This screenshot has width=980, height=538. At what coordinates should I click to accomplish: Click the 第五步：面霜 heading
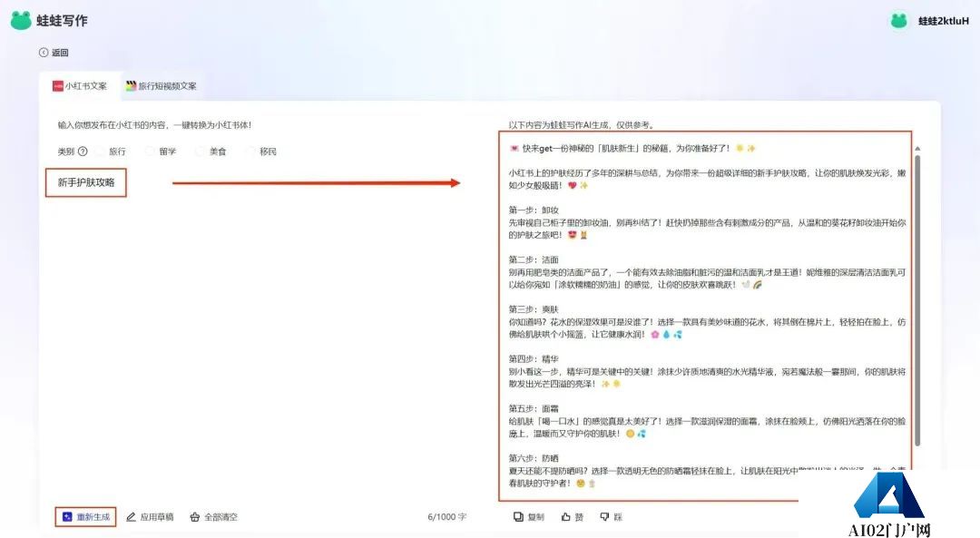534,408
